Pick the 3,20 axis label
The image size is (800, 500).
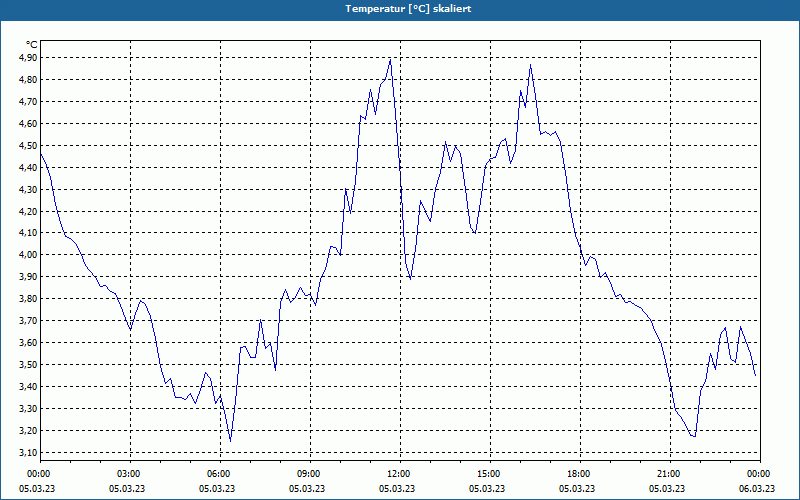(29, 430)
